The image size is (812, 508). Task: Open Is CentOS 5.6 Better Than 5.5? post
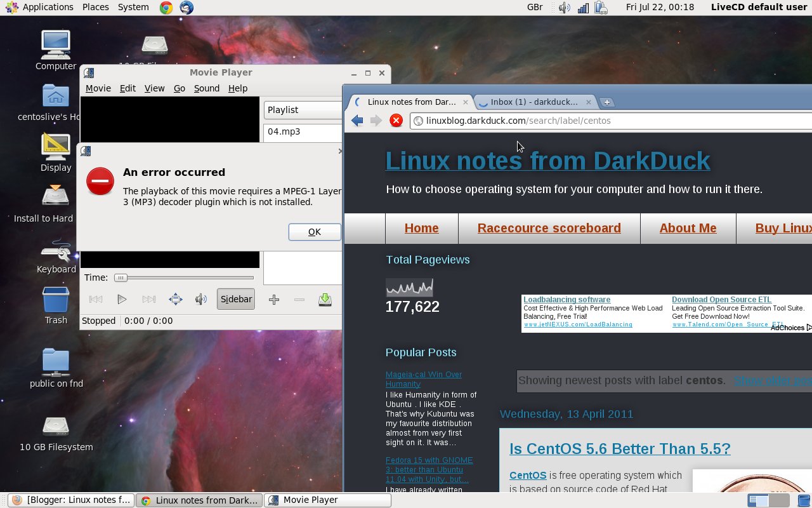pos(620,448)
